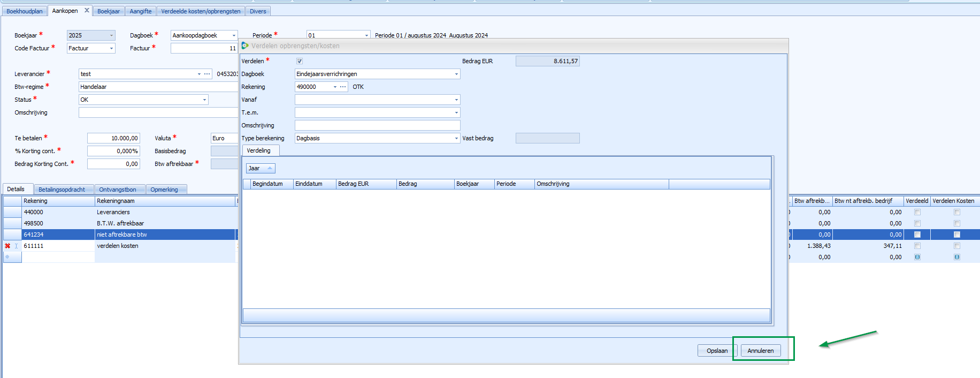This screenshot has height=378, width=980.
Task: Click the new-row asterisk marker in the details grid
Action: click(x=7, y=257)
